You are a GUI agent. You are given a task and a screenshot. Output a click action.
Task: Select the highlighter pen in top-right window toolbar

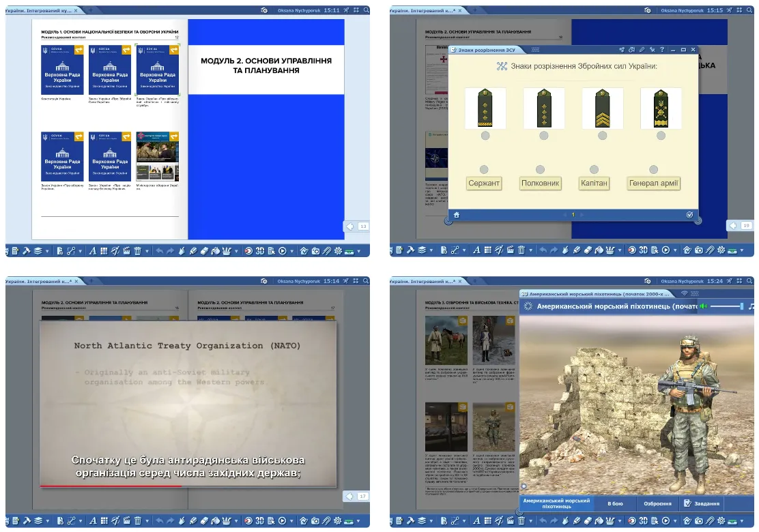[577, 250]
